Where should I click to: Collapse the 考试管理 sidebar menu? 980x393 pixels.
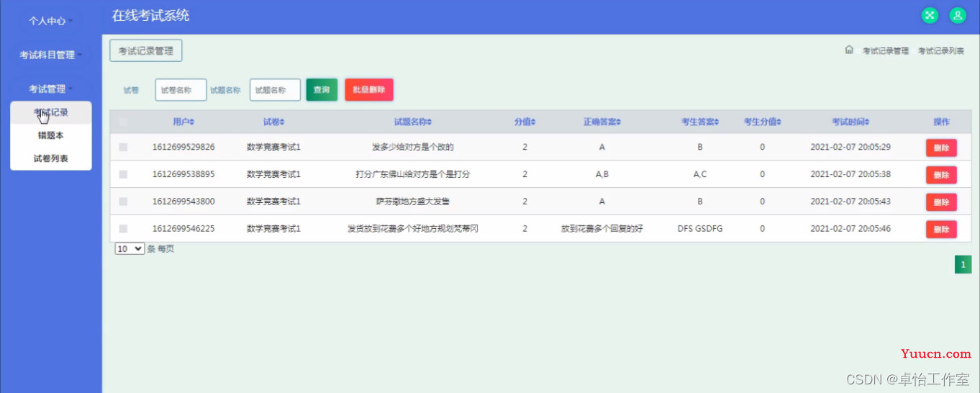click(x=50, y=89)
